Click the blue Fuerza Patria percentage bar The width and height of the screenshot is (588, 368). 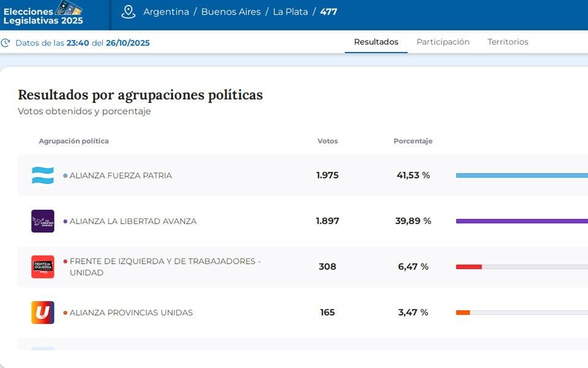click(x=521, y=175)
